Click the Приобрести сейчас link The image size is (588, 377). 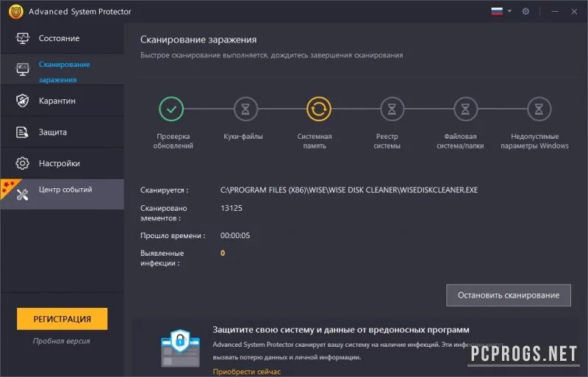247,372
